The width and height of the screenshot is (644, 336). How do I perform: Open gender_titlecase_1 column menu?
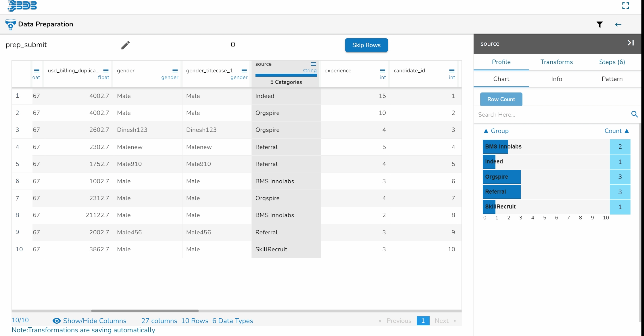point(244,71)
